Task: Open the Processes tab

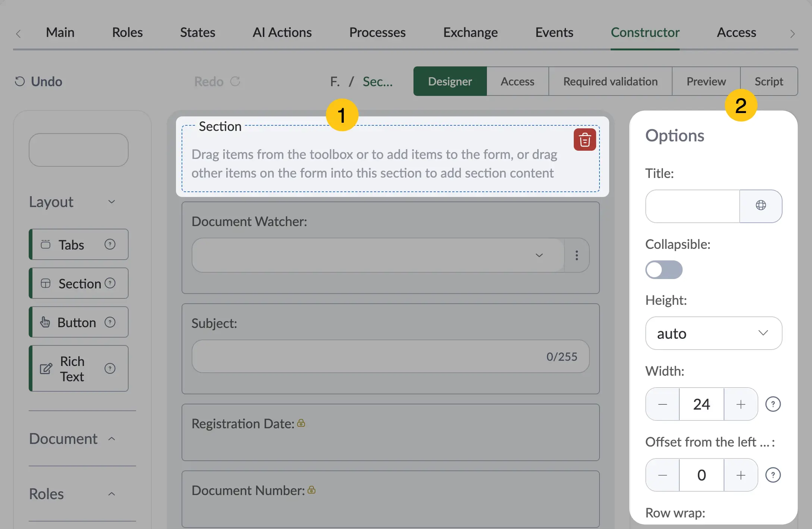Action: pos(377,32)
